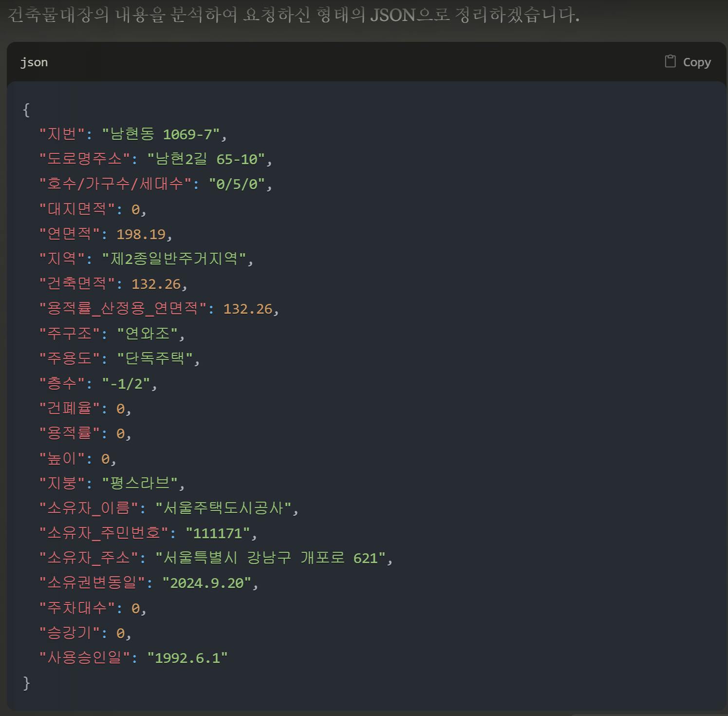This screenshot has height=716, width=728.
Task: Click the value "남현2길 65-10"
Action: coord(206,159)
